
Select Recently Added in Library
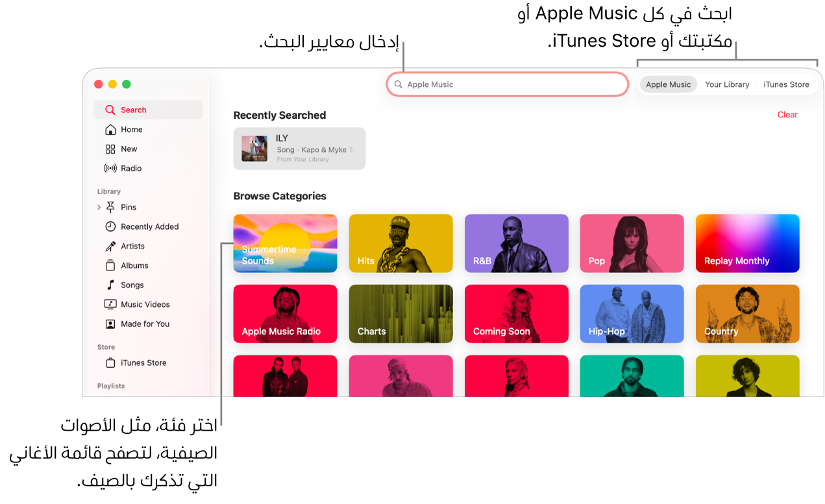coord(149,226)
